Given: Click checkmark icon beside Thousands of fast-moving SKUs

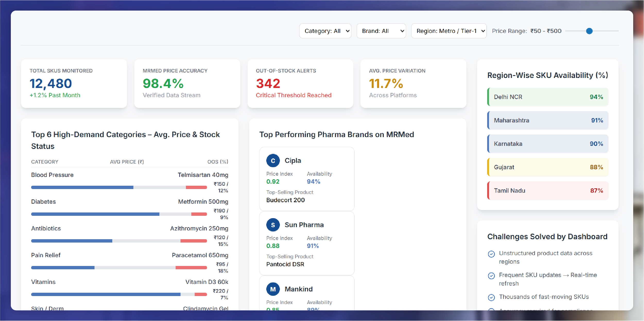Looking at the screenshot, I should coord(491,297).
